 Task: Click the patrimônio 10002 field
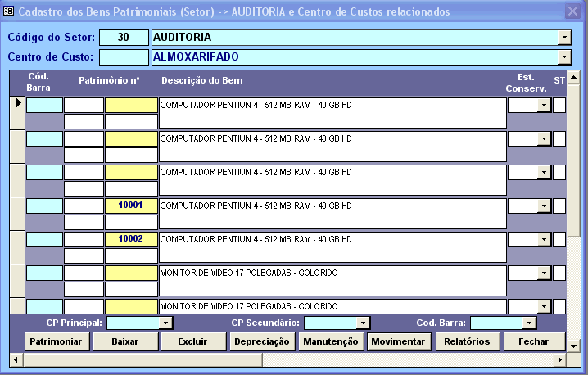pyautogui.click(x=130, y=238)
